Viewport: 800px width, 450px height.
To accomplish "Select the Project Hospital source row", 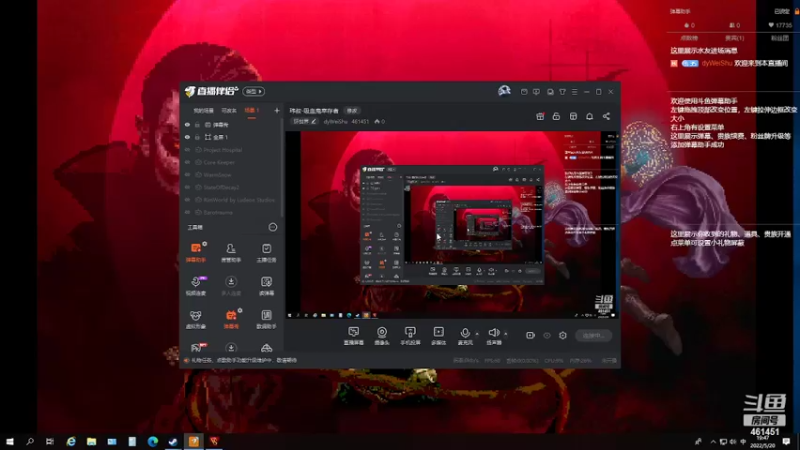I will coord(231,150).
